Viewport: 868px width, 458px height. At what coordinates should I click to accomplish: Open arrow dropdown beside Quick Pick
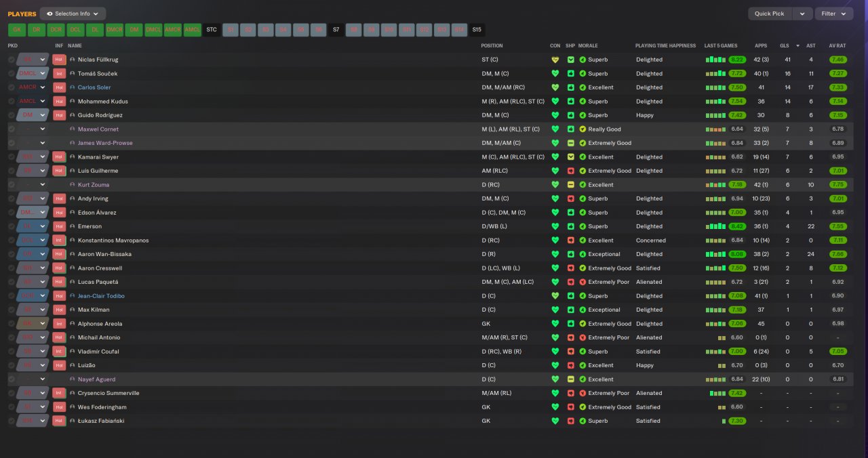(x=802, y=14)
